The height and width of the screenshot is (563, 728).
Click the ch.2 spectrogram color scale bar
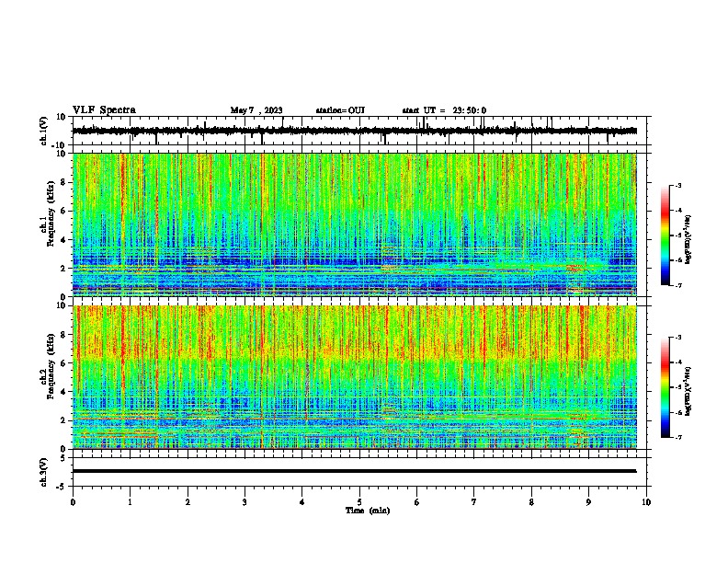point(665,387)
